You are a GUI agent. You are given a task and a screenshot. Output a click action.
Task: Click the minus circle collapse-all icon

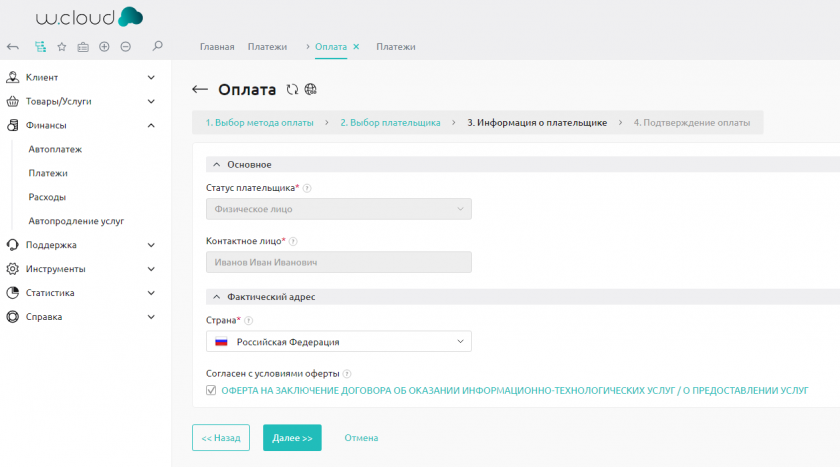[x=125, y=46]
